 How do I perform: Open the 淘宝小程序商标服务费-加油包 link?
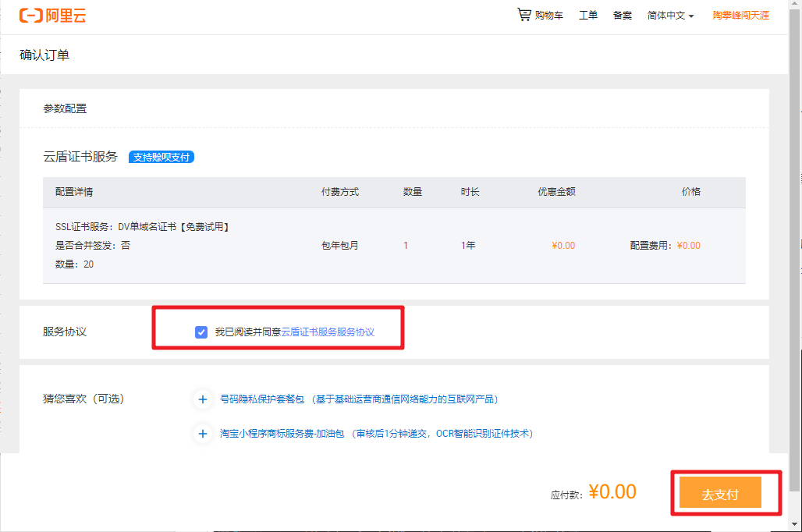click(x=377, y=434)
